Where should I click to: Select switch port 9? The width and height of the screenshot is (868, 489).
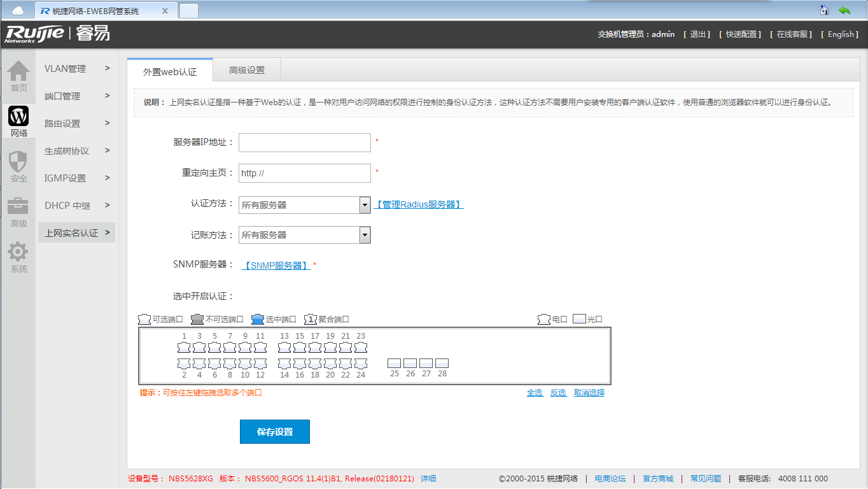[x=245, y=348]
